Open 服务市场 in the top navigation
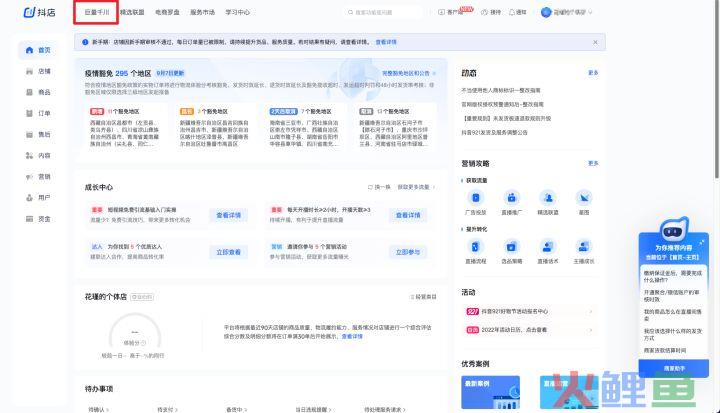The image size is (720, 413). 202,12
